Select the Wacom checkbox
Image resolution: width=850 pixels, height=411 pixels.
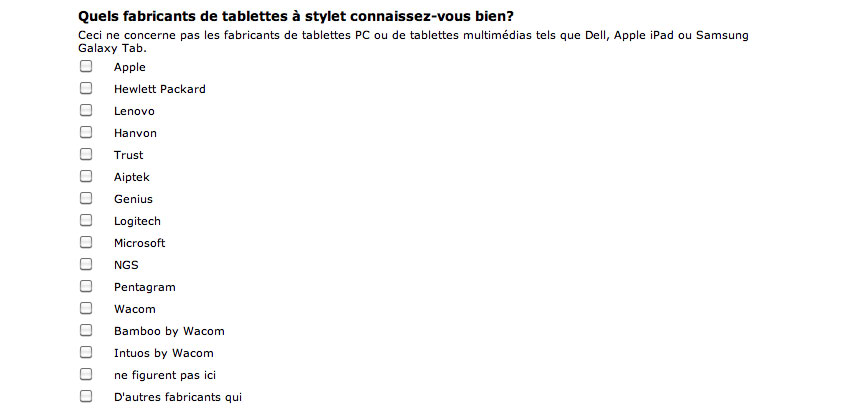[86, 308]
